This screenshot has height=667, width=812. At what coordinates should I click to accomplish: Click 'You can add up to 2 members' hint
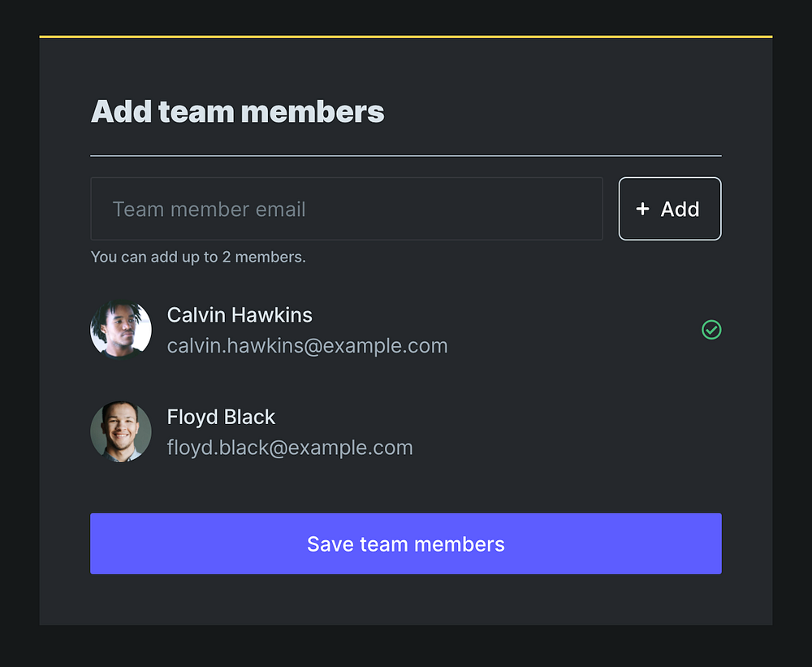point(198,258)
